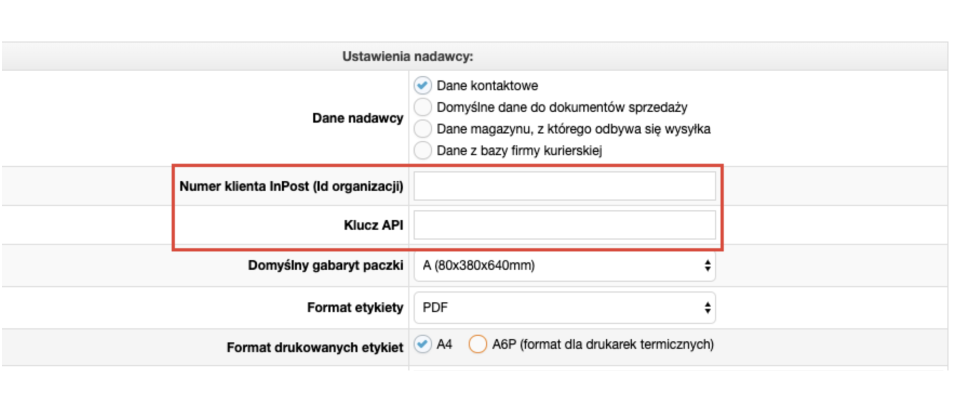This screenshot has height=411, width=980.
Task: Select A6P thermal printer format option
Action: [477, 344]
